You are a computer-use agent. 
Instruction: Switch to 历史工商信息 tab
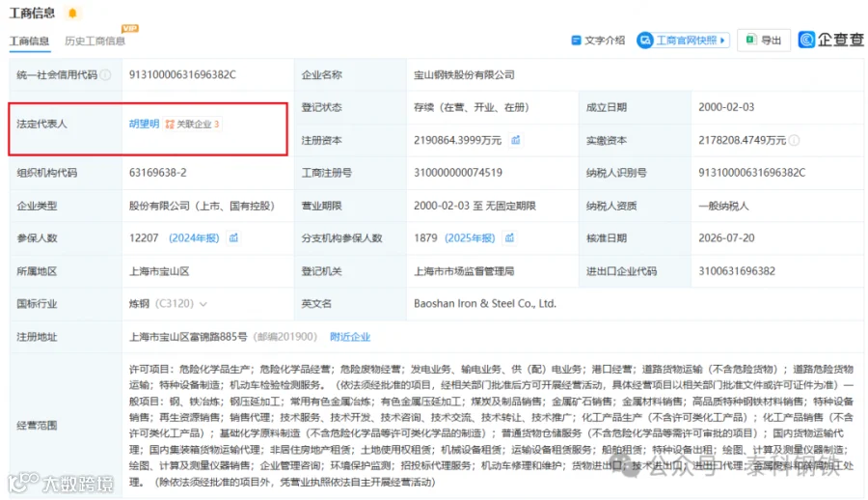click(95, 41)
